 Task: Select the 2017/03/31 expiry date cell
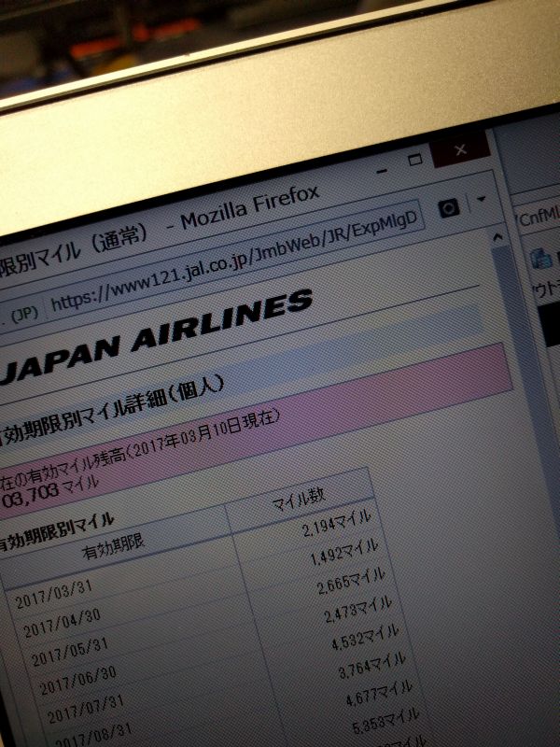click(54, 595)
